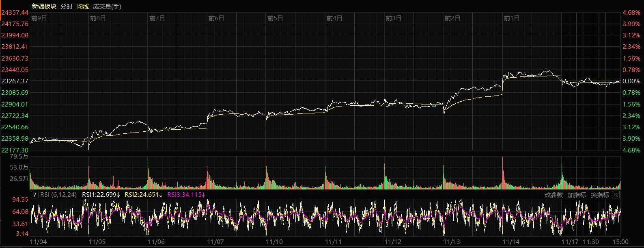Image resolution: width=644 pixels, height=248 pixels.
Task: Toggle the yellow 均线 average line label
Action: (83, 7)
